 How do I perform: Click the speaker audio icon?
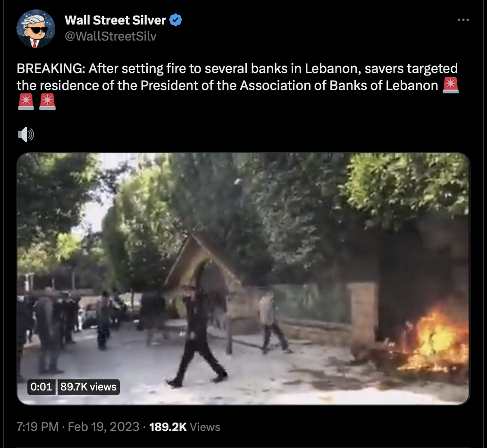pos(26,134)
